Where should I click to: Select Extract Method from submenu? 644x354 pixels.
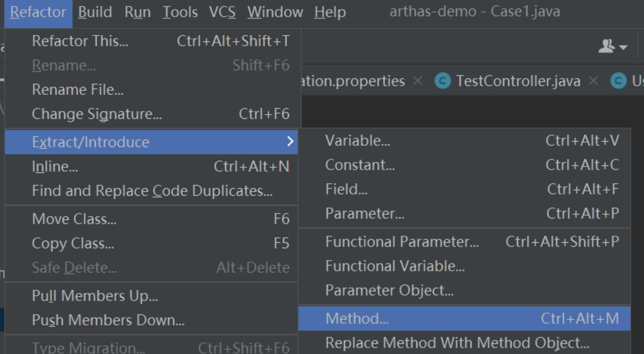click(x=357, y=319)
